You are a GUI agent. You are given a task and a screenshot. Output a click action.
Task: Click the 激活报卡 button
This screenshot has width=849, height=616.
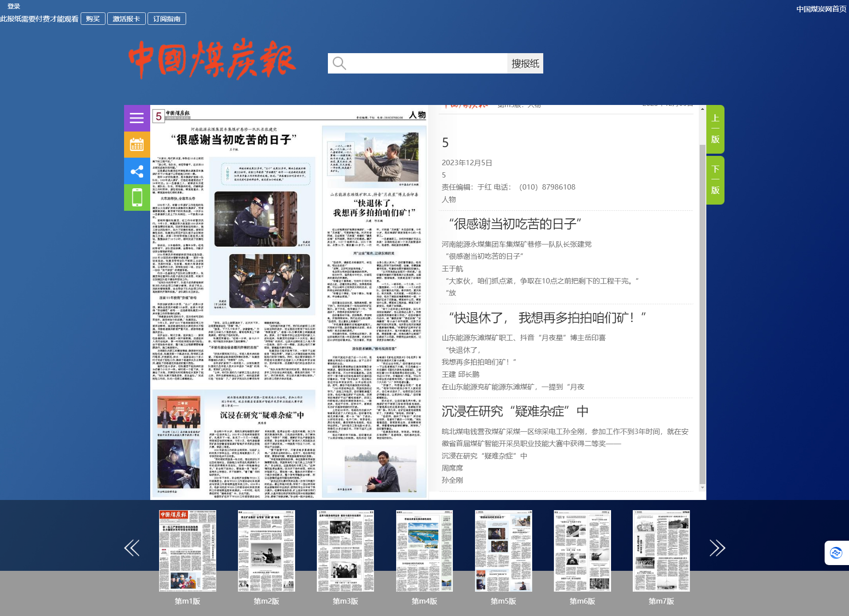coord(126,19)
